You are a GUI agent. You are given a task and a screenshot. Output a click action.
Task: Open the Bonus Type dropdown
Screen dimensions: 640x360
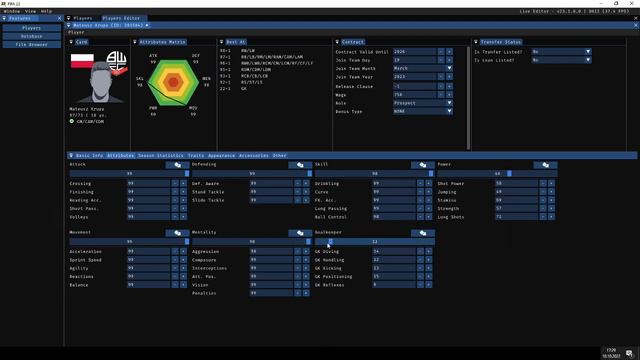click(x=423, y=111)
